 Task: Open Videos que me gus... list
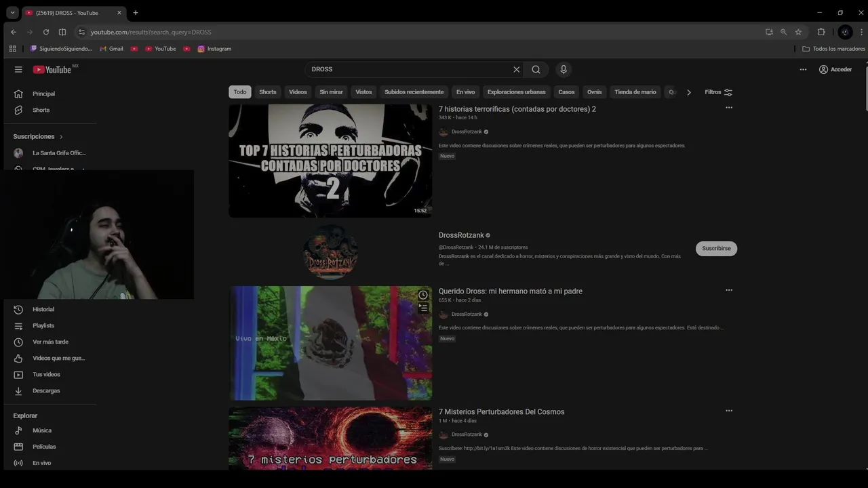[58, 358]
